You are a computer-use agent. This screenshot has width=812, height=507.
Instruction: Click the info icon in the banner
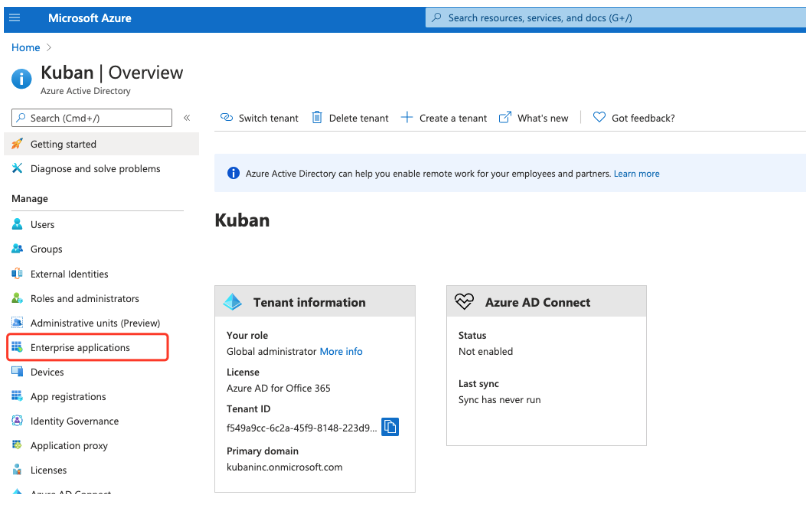point(233,173)
